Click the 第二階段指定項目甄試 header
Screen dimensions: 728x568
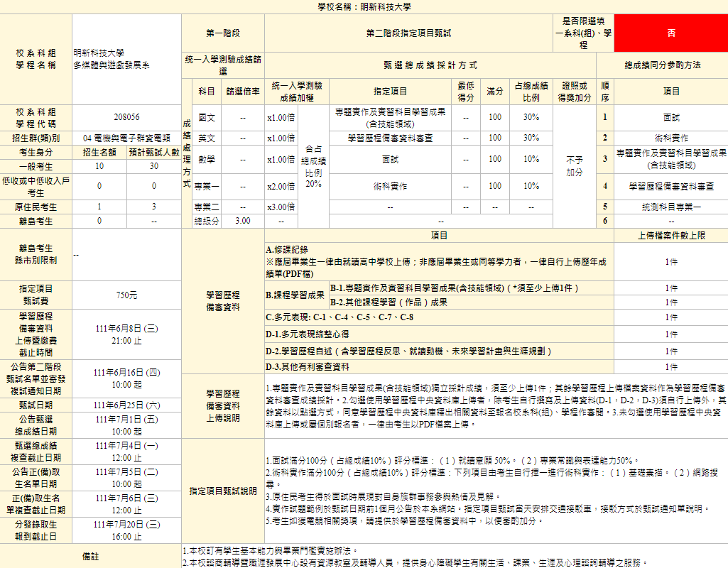click(408, 33)
